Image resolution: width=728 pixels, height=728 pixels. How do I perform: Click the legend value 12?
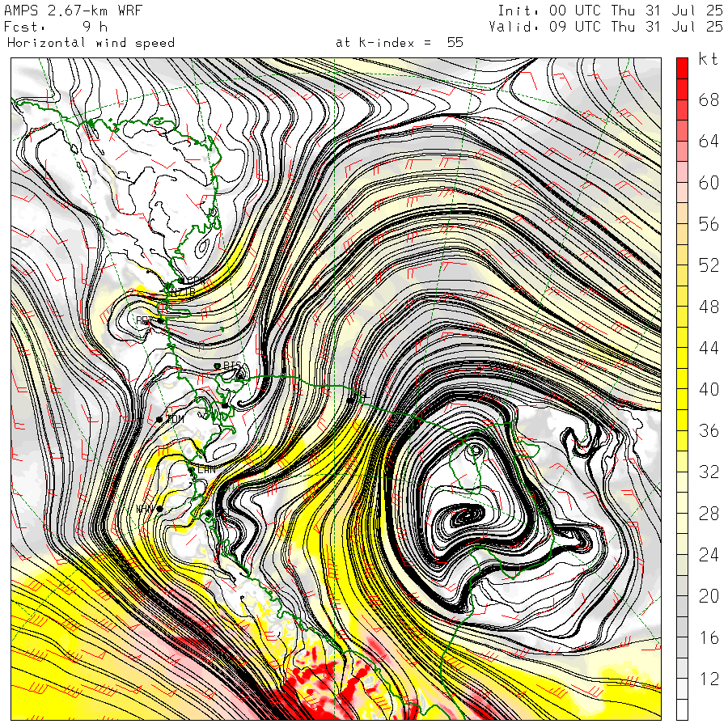tap(709, 679)
